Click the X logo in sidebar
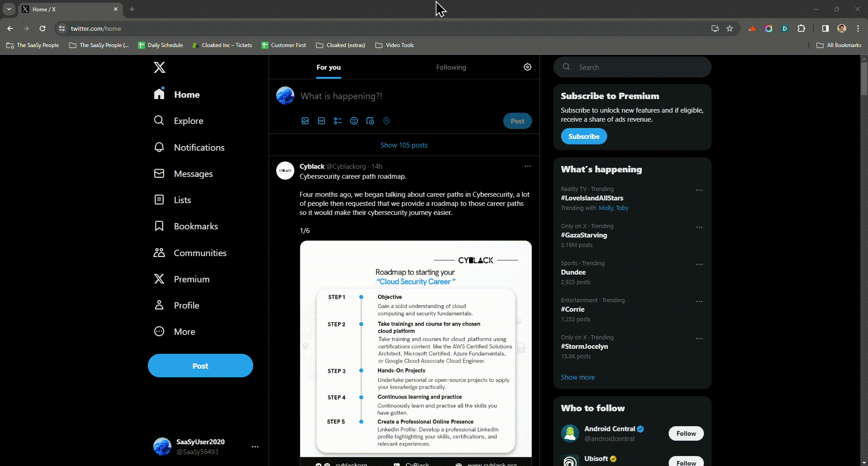The image size is (868, 466). pos(159,67)
